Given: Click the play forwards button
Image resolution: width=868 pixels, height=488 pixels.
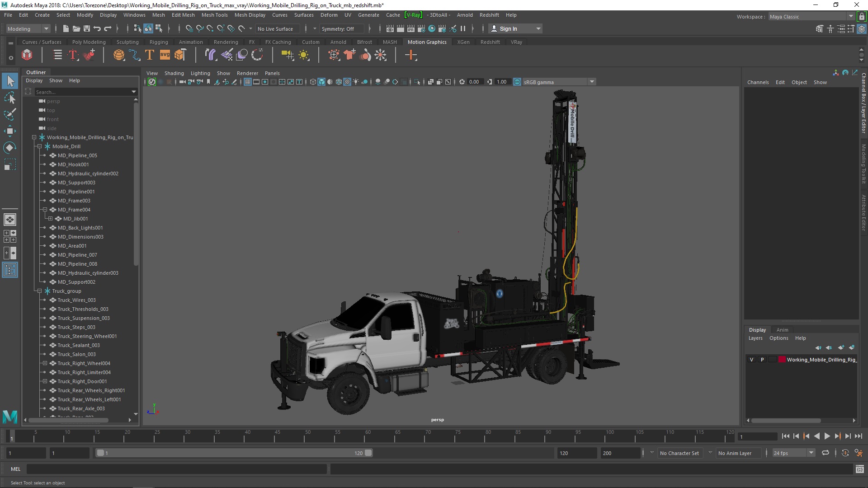Looking at the screenshot, I should point(827,436).
